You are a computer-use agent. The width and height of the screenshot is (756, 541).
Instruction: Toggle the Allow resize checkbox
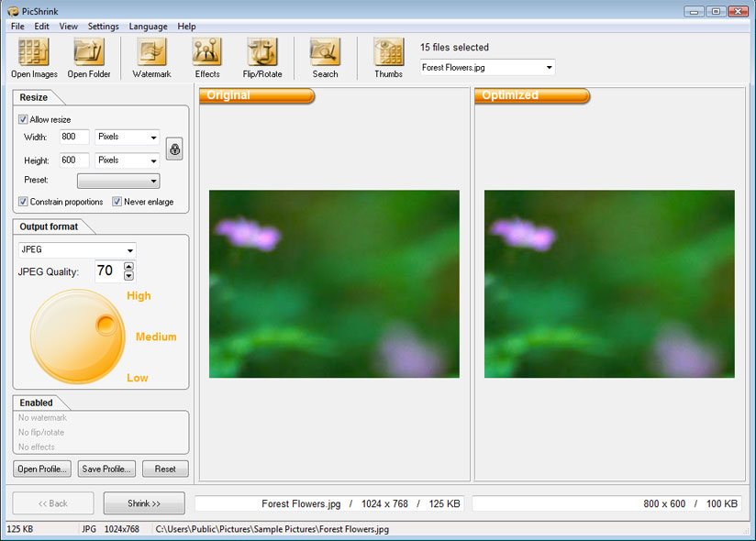pos(23,119)
